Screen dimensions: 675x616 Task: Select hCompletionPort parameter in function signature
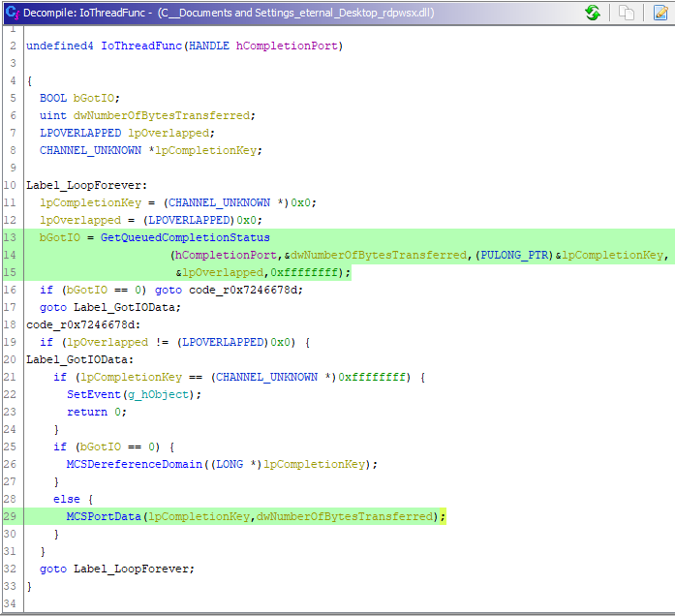tap(287, 46)
